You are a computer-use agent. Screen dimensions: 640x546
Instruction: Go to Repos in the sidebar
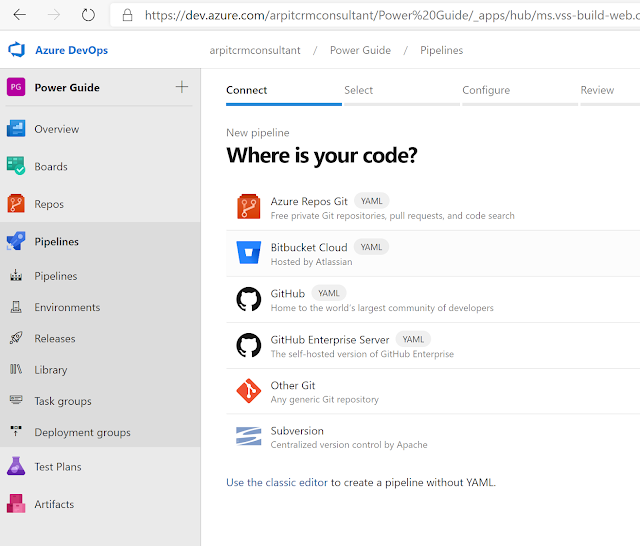tap(49, 204)
